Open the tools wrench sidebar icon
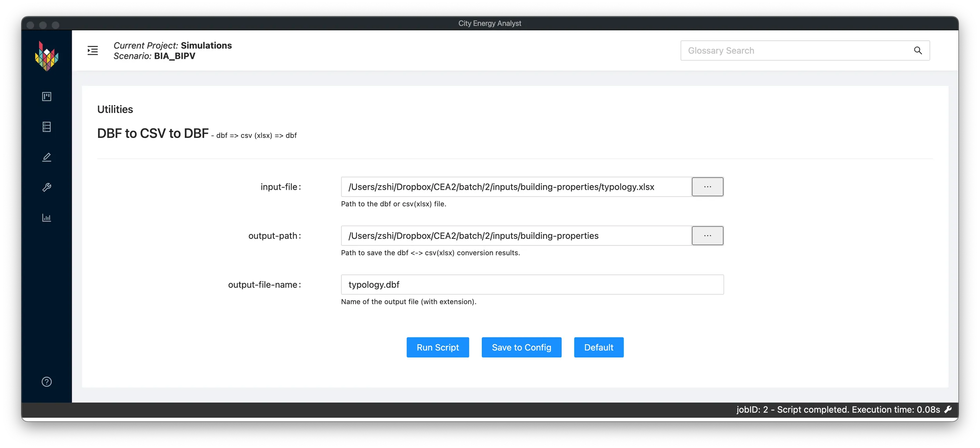This screenshot has height=448, width=980. [47, 187]
